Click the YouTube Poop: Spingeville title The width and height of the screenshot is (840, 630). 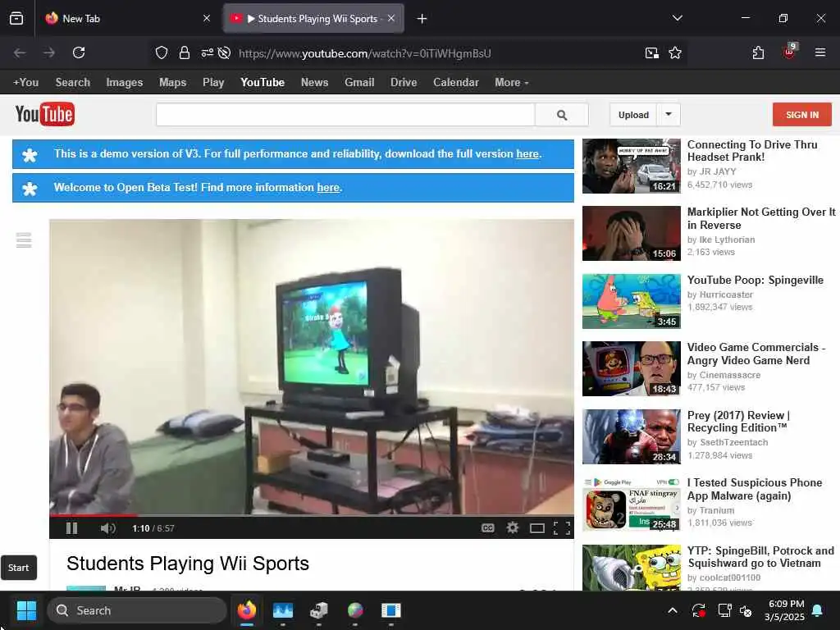coord(755,281)
